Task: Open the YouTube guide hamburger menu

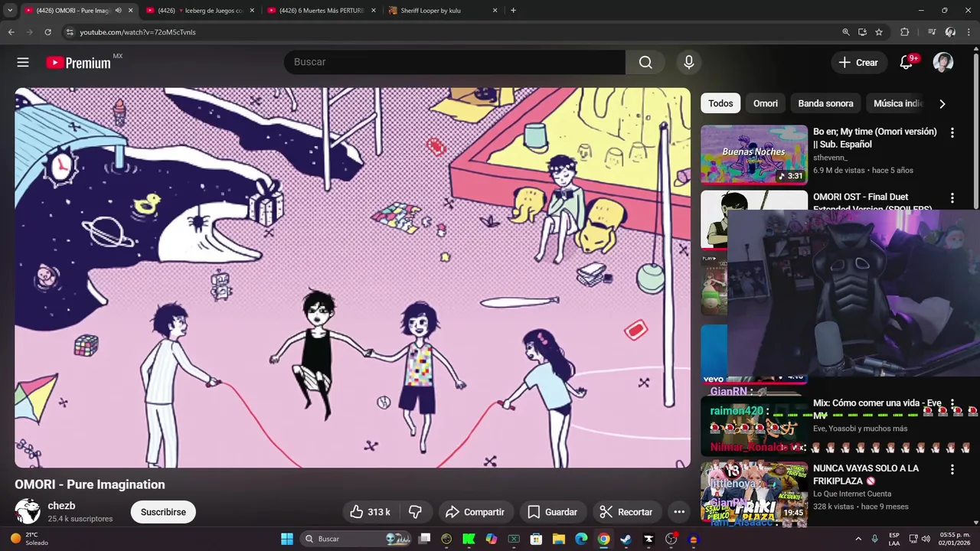Action: coord(23,63)
